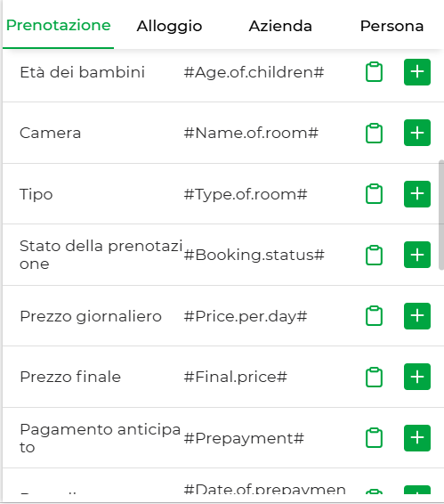Add the #Name.of.room# variable
444x504 pixels.
pos(417,133)
